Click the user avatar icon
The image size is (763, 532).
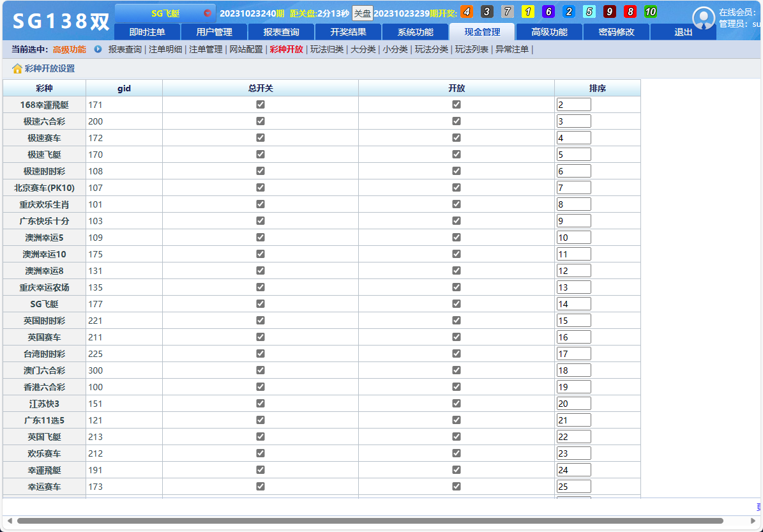(x=704, y=18)
